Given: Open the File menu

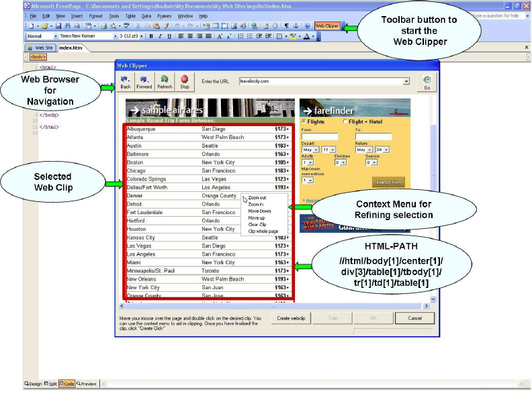Looking at the screenshot, I should click(33, 16).
